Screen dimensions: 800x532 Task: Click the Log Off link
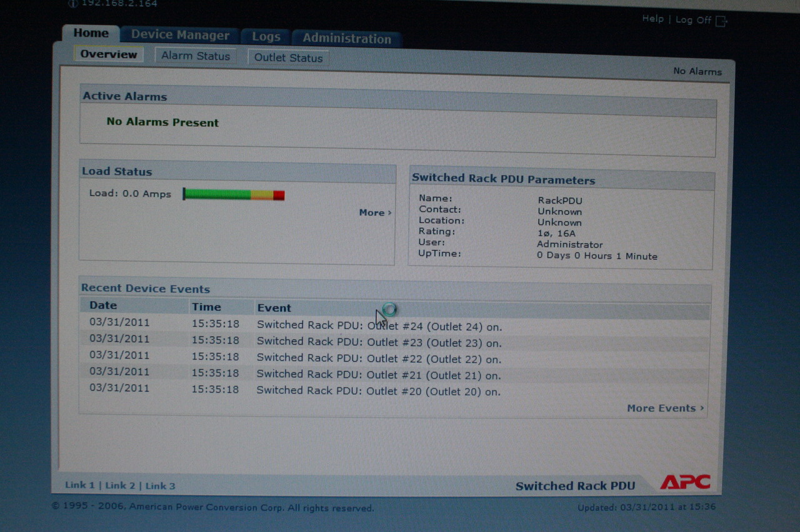click(x=693, y=20)
